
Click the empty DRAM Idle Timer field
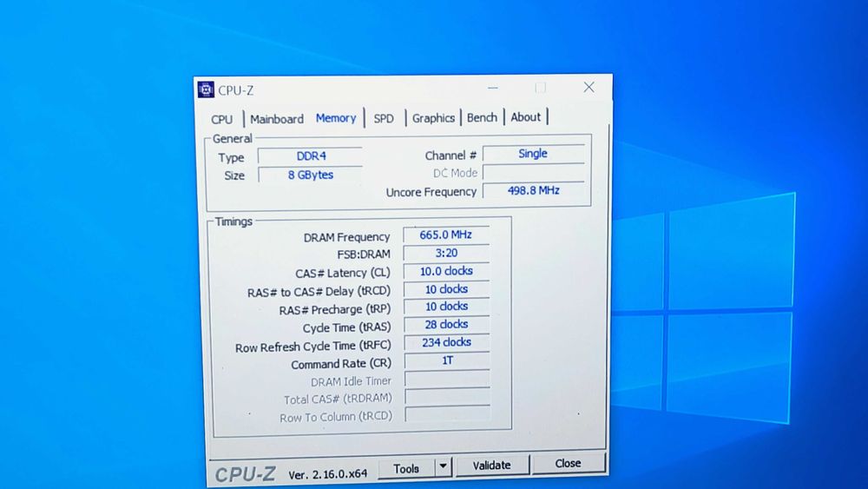(447, 379)
